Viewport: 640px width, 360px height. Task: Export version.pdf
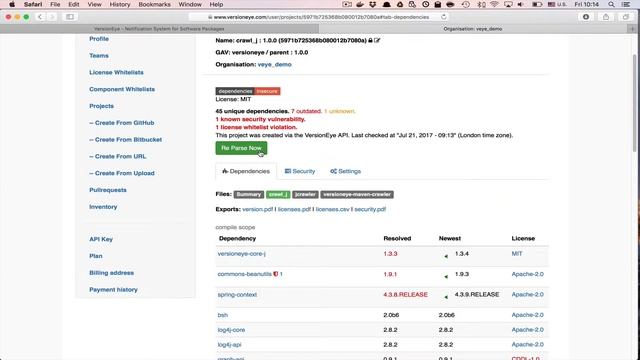point(258,209)
